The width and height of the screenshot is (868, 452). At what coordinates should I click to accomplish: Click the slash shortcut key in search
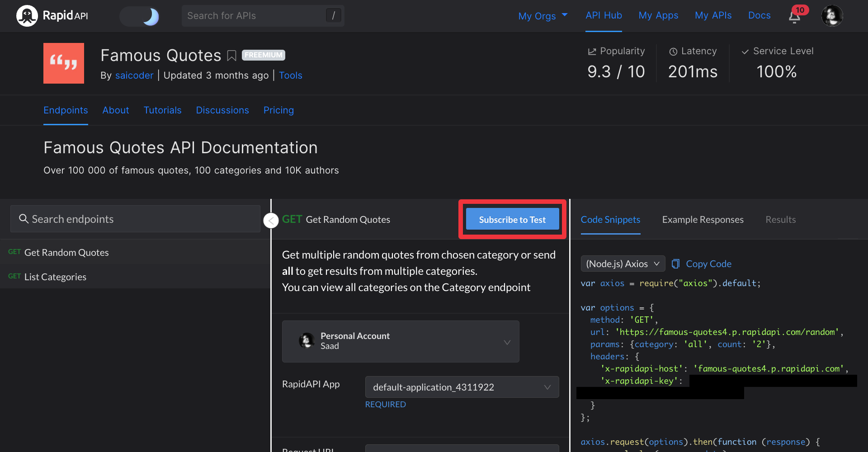[x=333, y=15]
